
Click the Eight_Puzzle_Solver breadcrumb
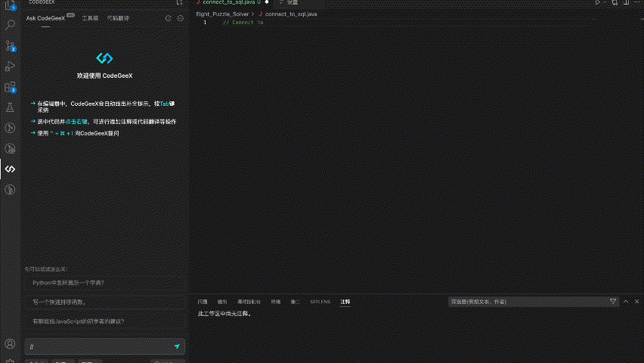222,14
